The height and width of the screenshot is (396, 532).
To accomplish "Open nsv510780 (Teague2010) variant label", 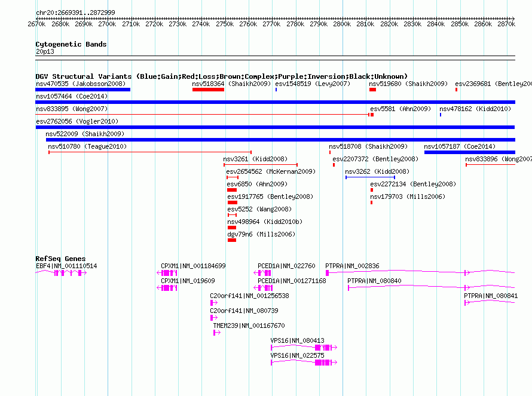I will (87, 146).
